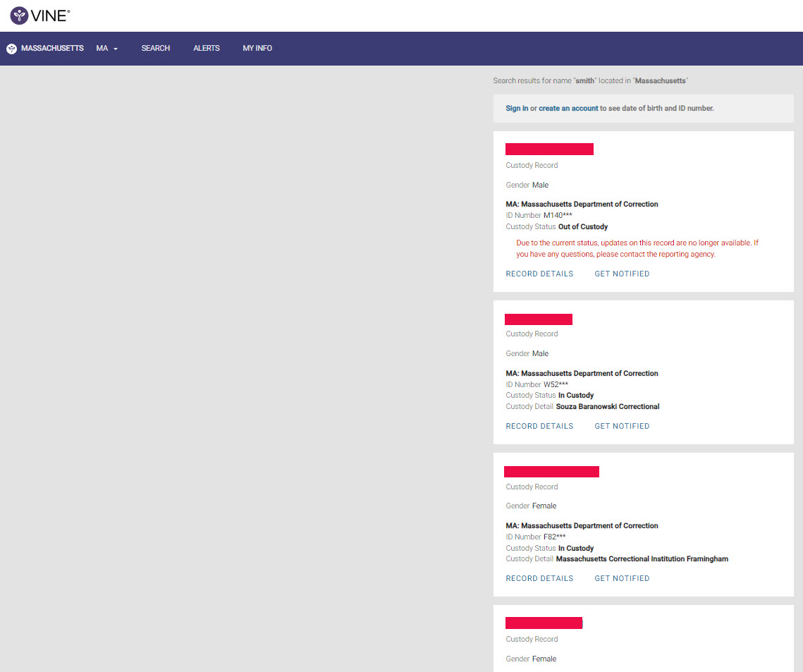Click the Sign in link

[517, 109]
